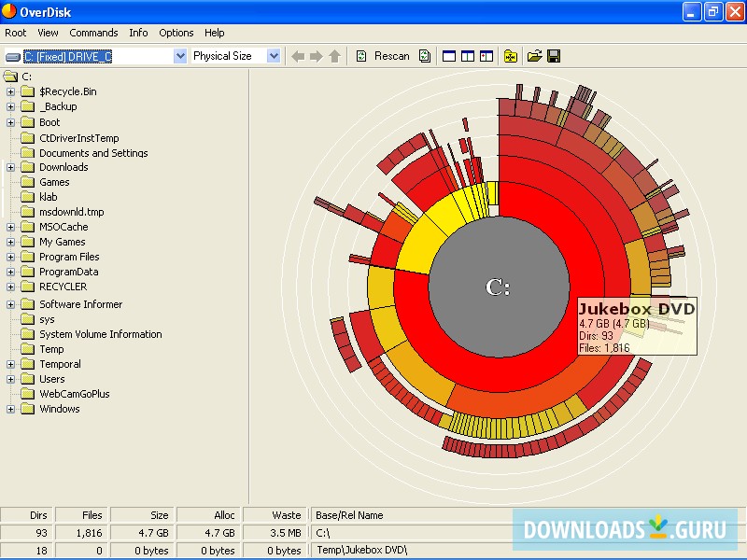Expand the Program Files folder node
The width and height of the screenshot is (747, 560).
click(12, 256)
